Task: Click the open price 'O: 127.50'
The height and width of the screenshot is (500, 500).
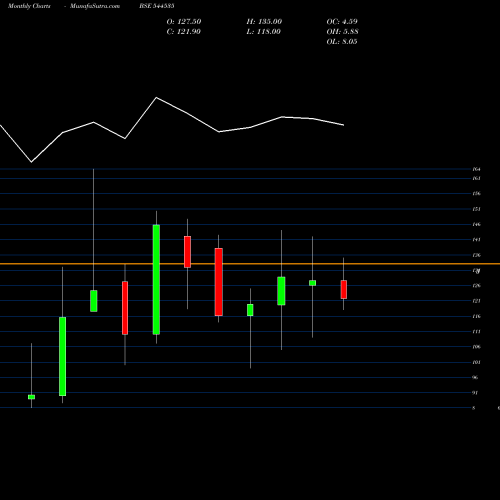Action: coord(184,22)
